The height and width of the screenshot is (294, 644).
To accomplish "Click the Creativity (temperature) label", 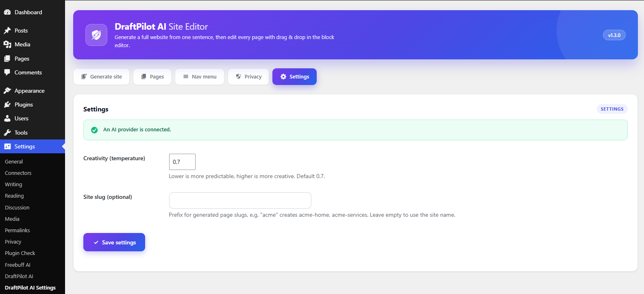I will [114, 158].
